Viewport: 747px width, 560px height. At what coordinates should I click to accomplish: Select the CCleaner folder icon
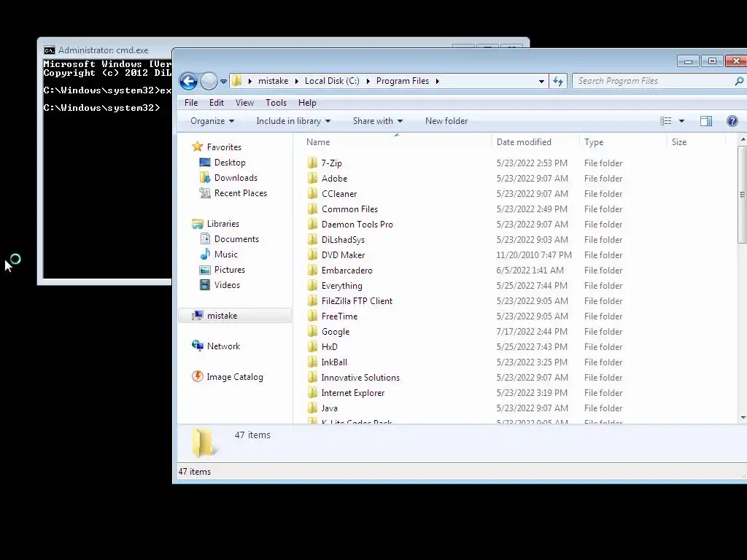pyautogui.click(x=312, y=193)
